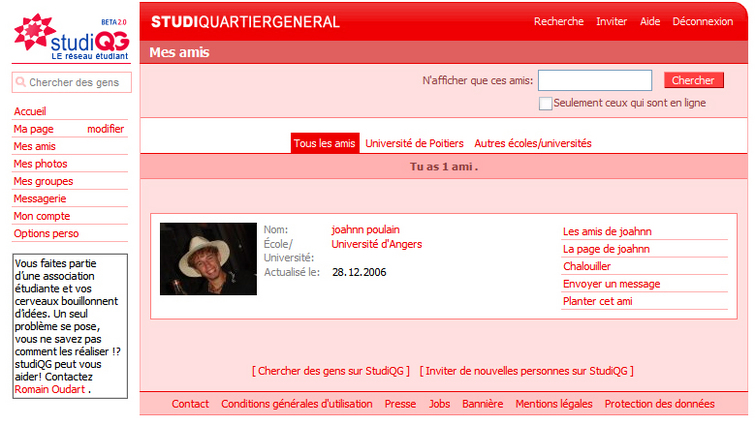This screenshot has width=756, height=425.
Task: Open 'Ma page' in the sidebar
Action: 33,129
